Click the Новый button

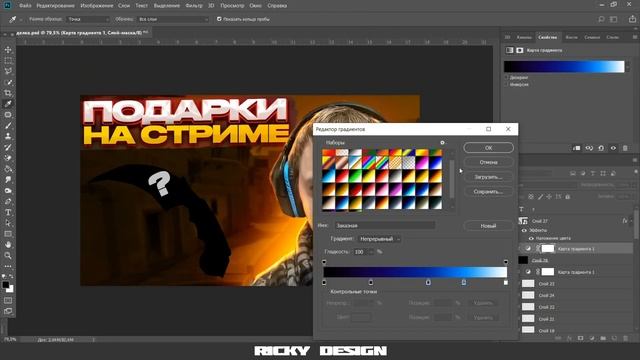[489, 226]
